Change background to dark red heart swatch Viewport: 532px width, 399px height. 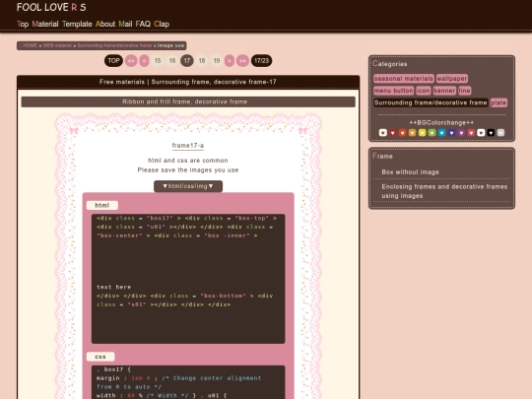click(x=392, y=133)
